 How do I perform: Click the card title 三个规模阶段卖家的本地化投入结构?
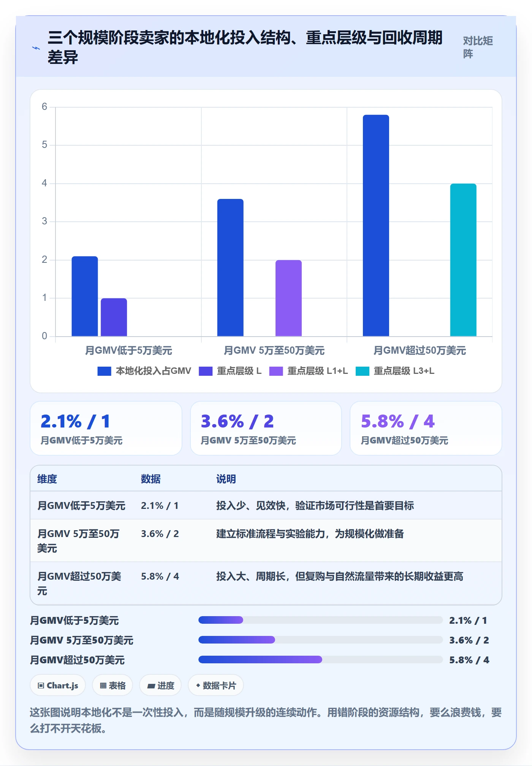tap(245, 47)
